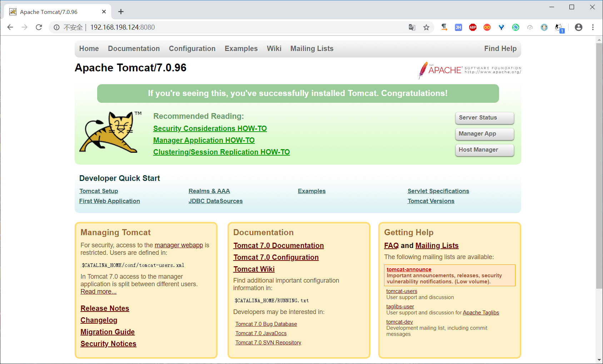The image size is (603, 364).
Task: Select the Apache Tomcat/7.0.96 browser tab
Action: 57,12
